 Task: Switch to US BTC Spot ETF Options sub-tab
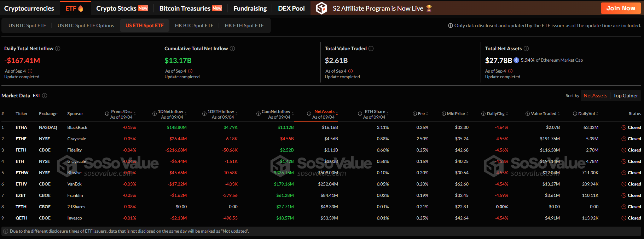pos(86,25)
